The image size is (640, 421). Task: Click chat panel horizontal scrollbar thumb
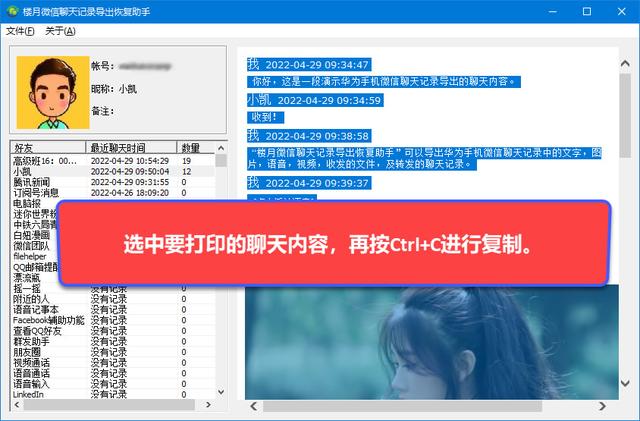coord(402,406)
